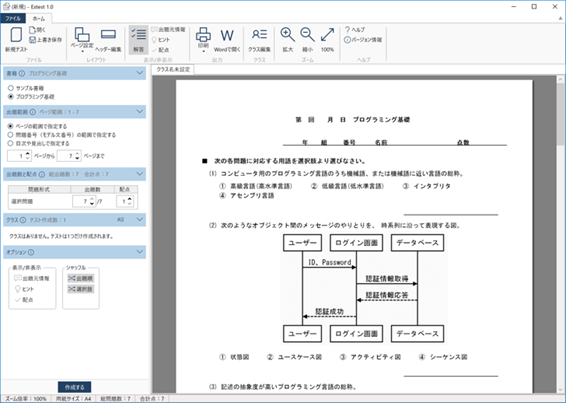The width and height of the screenshot is (566, 403).
Task: Collapse the 書籍 section chevron
Action: point(140,73)
